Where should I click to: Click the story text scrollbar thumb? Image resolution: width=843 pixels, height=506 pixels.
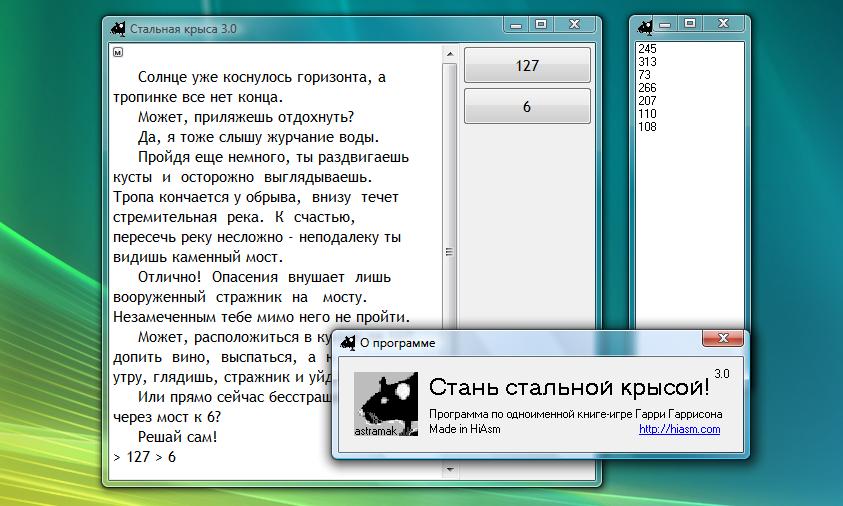[x=449, y=252]
